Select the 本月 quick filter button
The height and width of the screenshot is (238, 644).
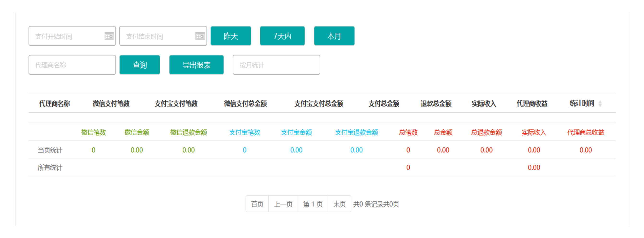pos(334,36)
